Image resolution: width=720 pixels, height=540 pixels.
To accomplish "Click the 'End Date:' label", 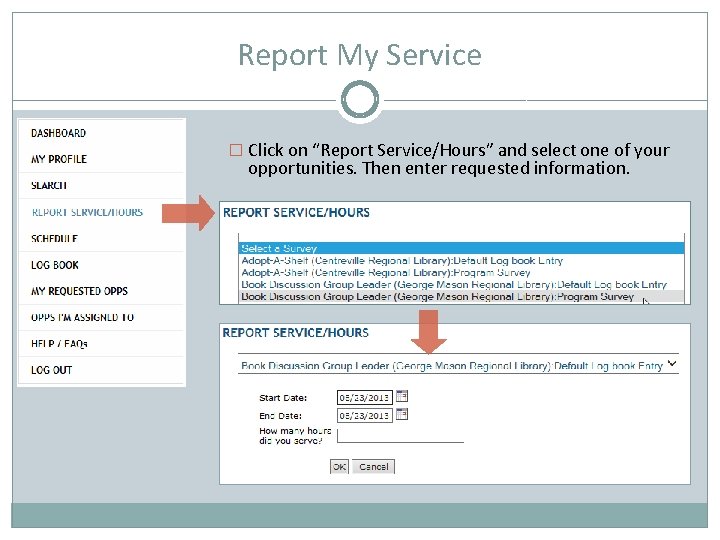I will (280, 416).
